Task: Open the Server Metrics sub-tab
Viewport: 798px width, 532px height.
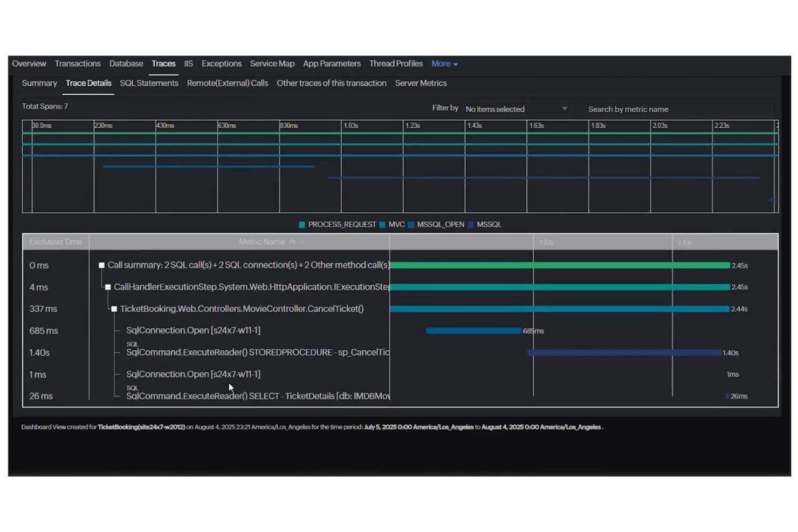Action: [x=421, y=83]
